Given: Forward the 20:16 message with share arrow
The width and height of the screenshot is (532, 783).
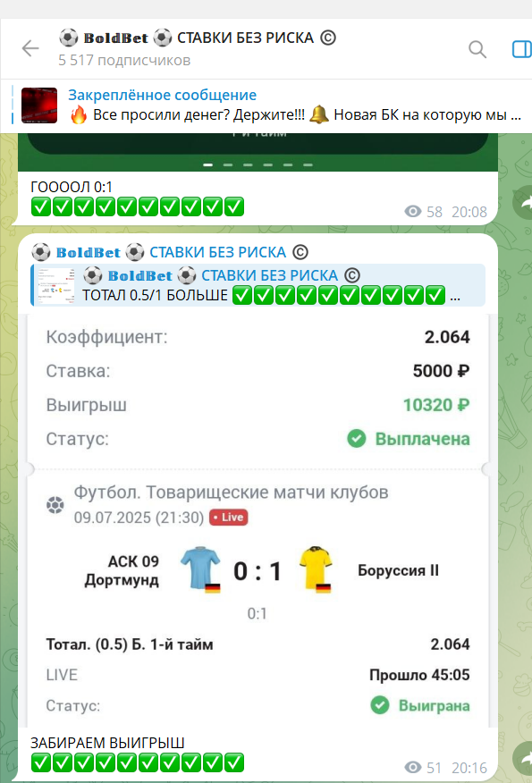Looking at the screenshot, I should 523,759.
